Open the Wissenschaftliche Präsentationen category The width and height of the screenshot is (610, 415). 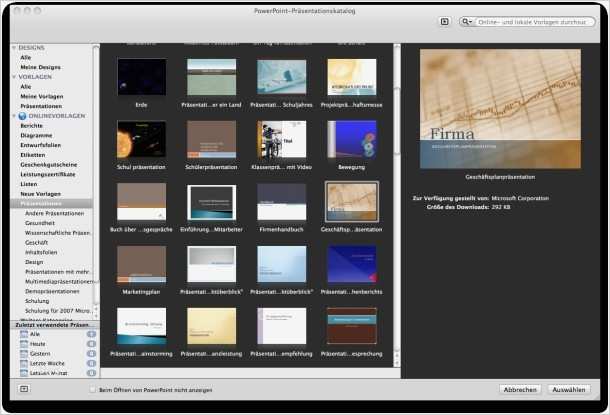coord(58,232)
